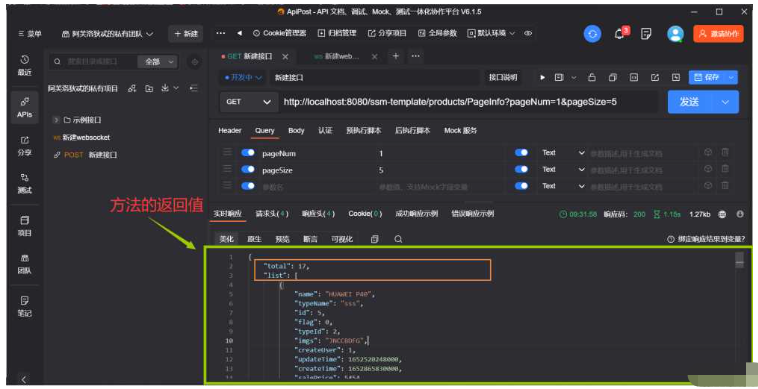Click the duplicate copy icon in interface toolbar

coord(612,77)
